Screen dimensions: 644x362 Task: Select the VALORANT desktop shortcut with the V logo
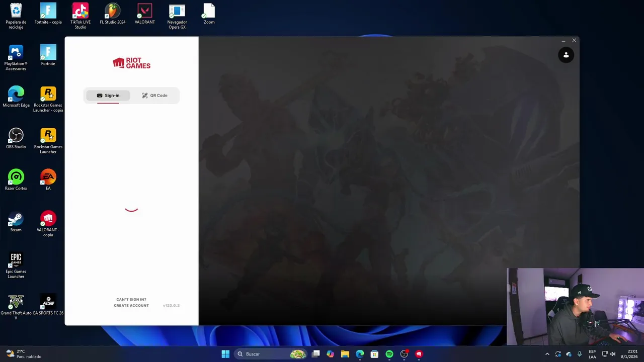point(144,14)
